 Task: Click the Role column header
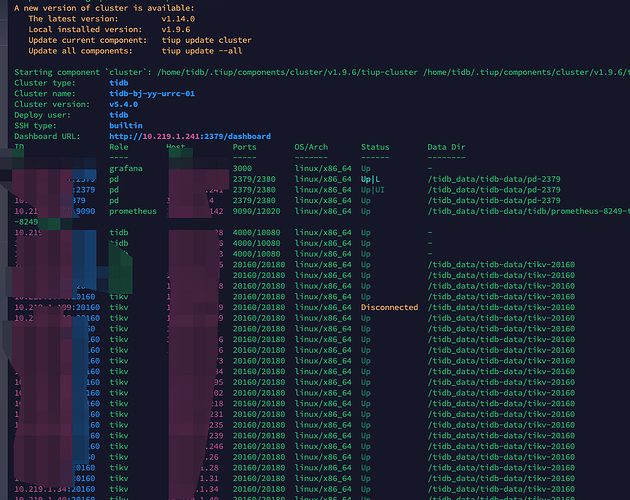pyautogui.click(x=118, y=147)
